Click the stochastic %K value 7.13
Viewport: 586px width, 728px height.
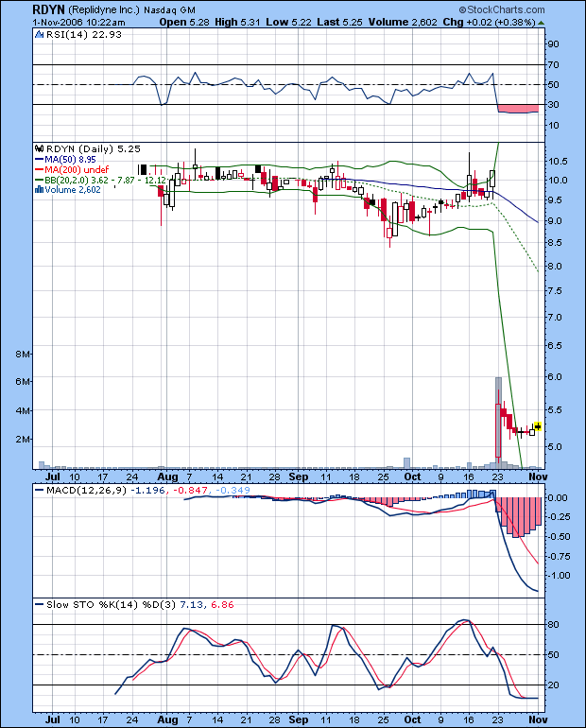click(191, 604)
